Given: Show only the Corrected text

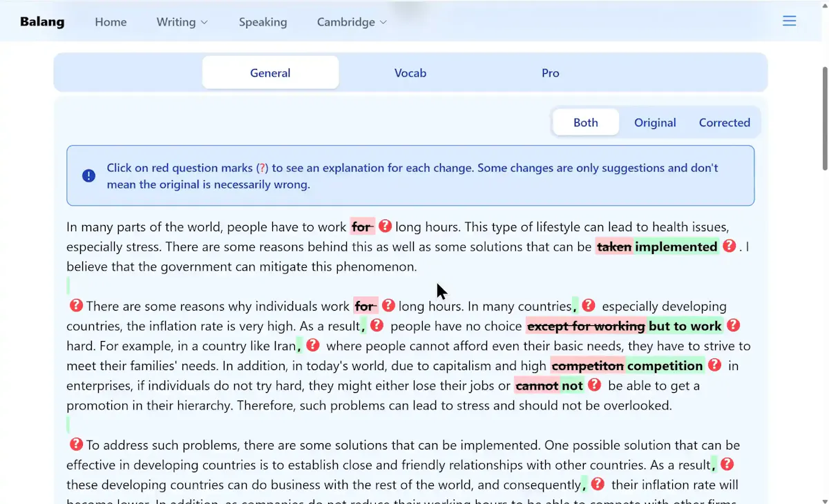Looking at the screenshot, I should (725, 123).
